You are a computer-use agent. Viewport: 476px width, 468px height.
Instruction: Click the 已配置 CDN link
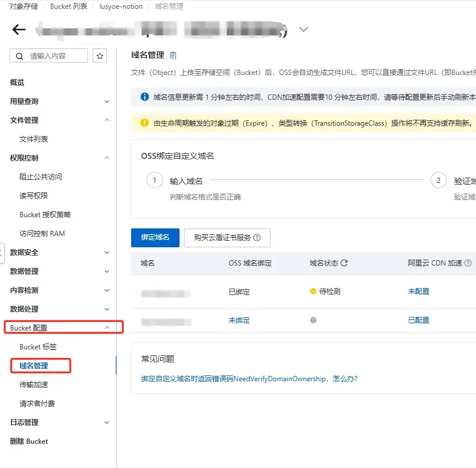(x=419, y=320)
